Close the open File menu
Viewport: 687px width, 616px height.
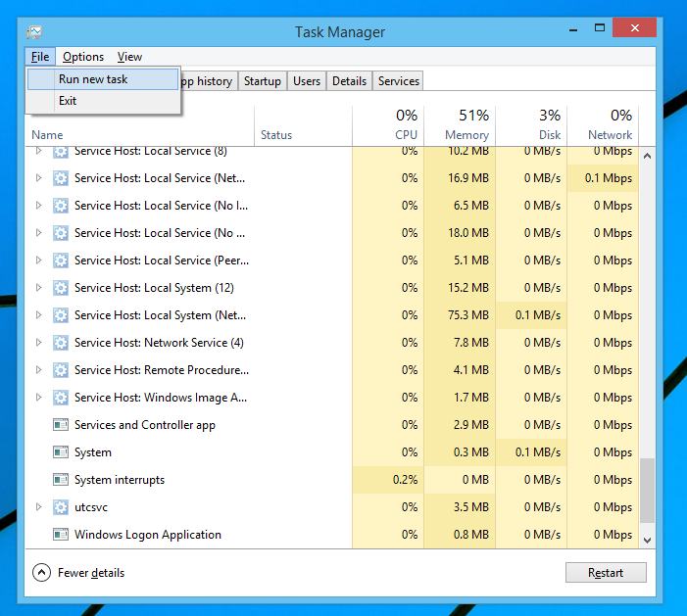tap(40, 57)
